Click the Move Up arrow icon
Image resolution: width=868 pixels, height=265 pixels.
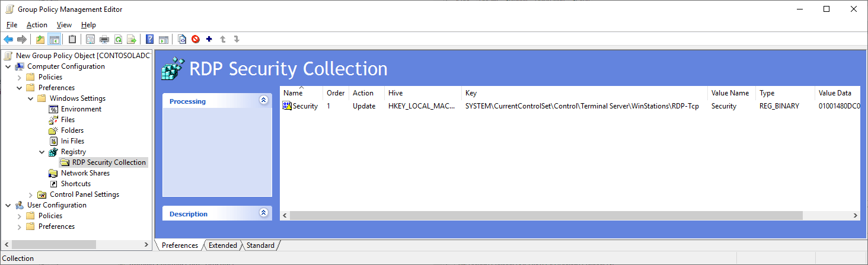223,39
